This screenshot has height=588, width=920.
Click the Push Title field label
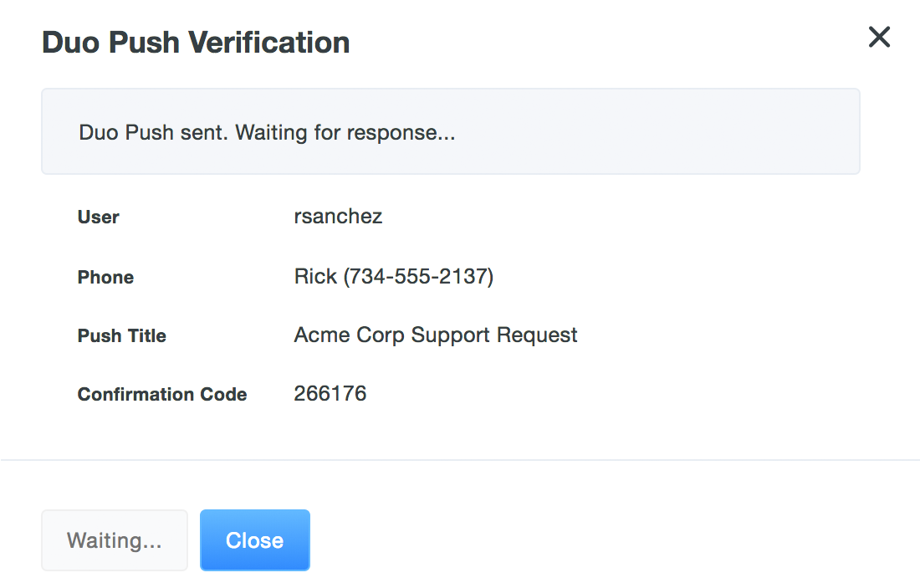(x=121, y=335)
